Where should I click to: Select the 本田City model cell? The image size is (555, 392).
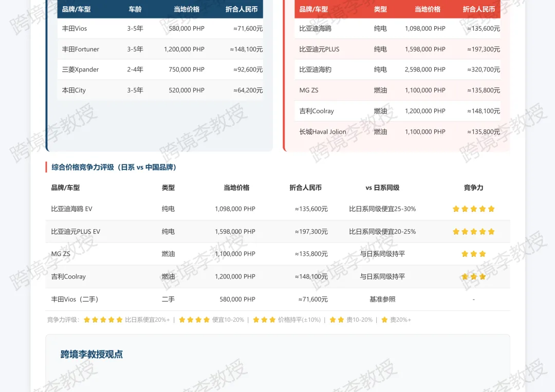tap(73, 90)
